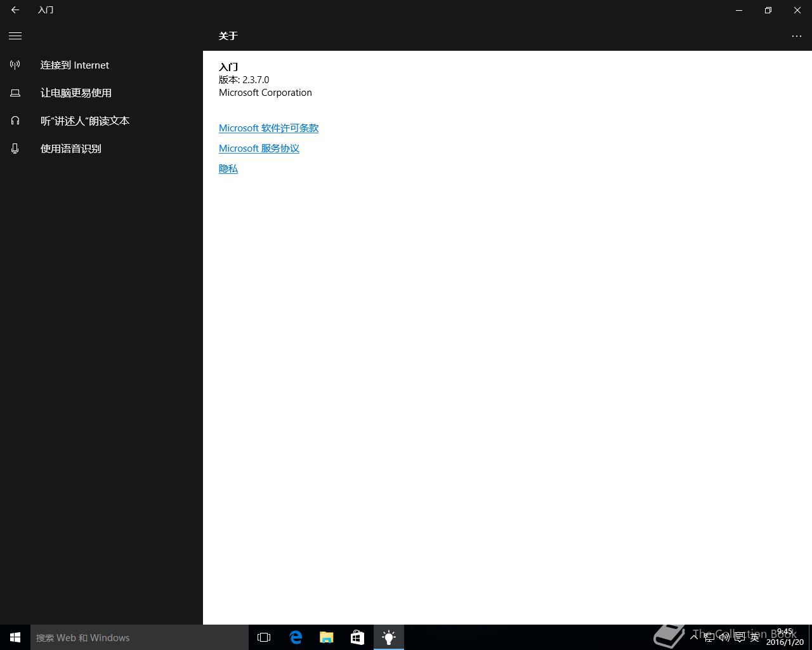The image size is (812, 650).
Task: Switch the 英 input method indicator
Action: pos(754,637)
